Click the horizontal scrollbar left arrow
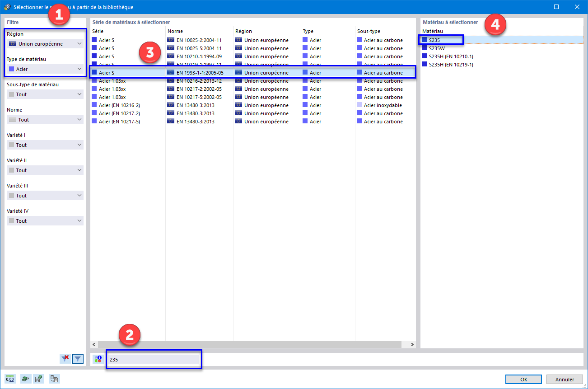 (94, 344)
